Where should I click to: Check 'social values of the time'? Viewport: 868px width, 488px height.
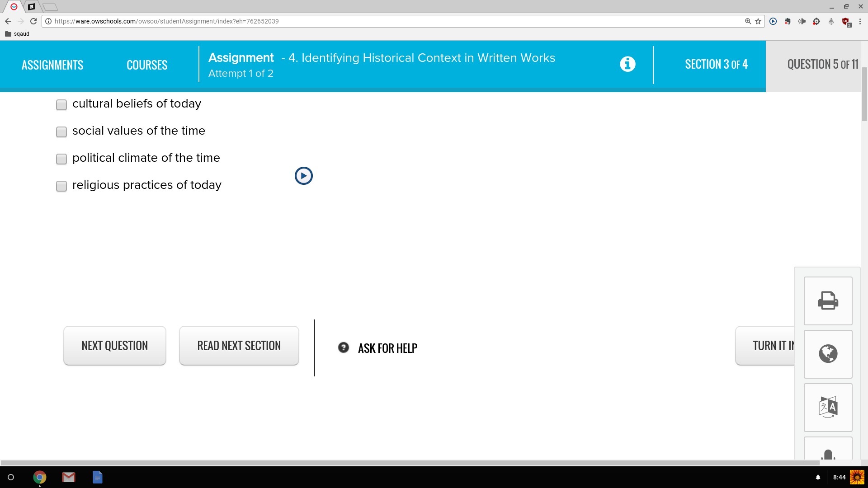pos(61,132)
